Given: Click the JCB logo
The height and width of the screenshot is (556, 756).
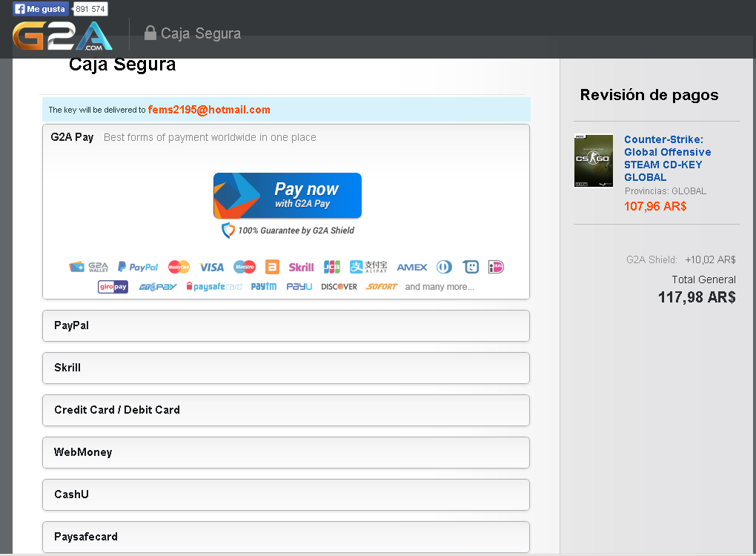Looking at the screenshot, I should pos(332,267).
